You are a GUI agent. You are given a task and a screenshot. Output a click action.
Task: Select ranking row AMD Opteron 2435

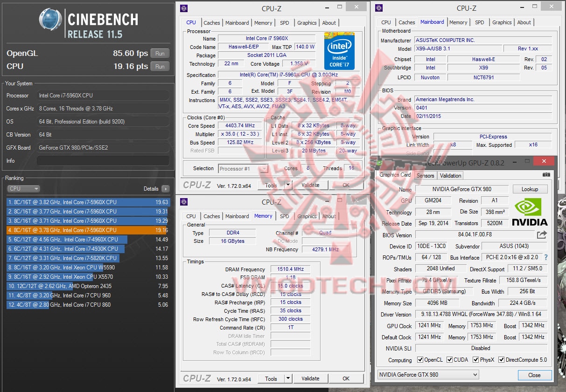pyautogui.click(x=88, y=286)
